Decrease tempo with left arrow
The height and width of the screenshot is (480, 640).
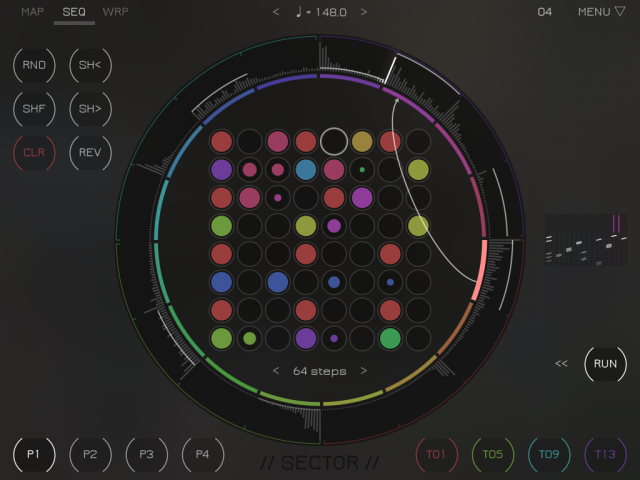click(x=277, y=12)
